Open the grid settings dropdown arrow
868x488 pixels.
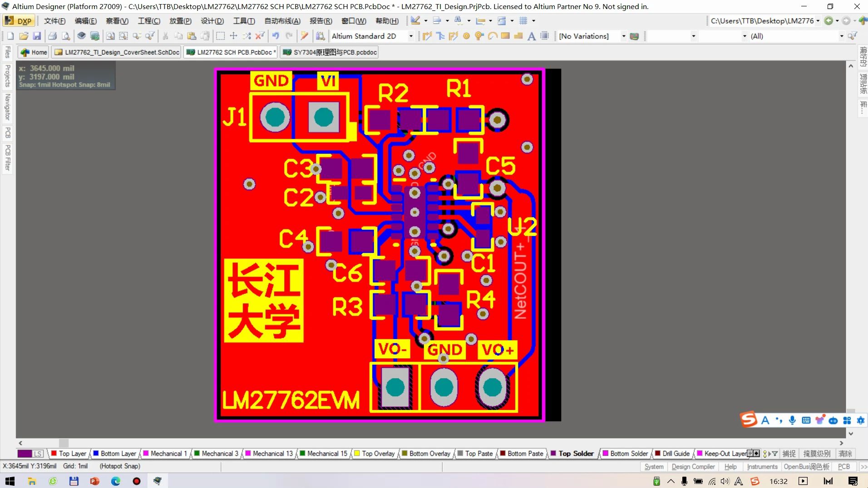[533, 21]
